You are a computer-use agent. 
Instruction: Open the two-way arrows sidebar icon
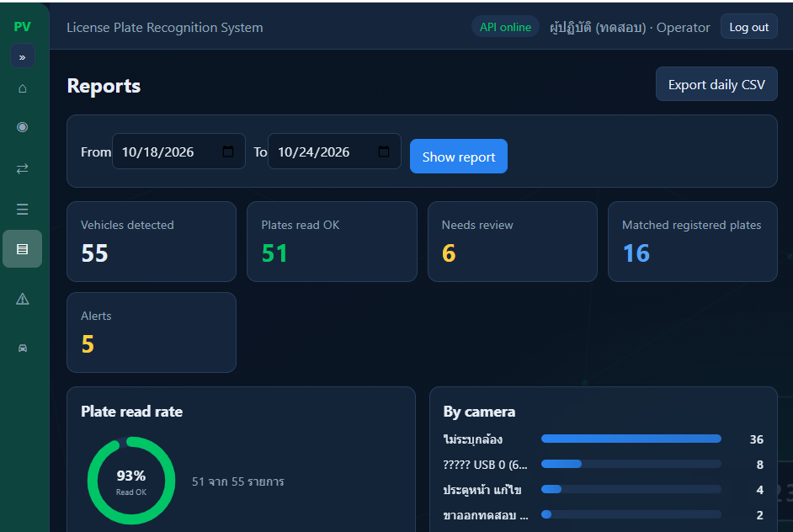tap(22, 168)
